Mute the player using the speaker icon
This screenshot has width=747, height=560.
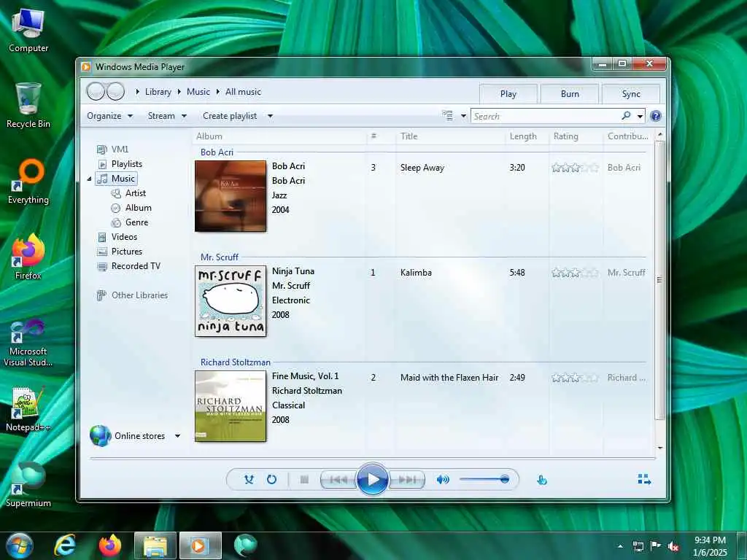click(443, 480)
